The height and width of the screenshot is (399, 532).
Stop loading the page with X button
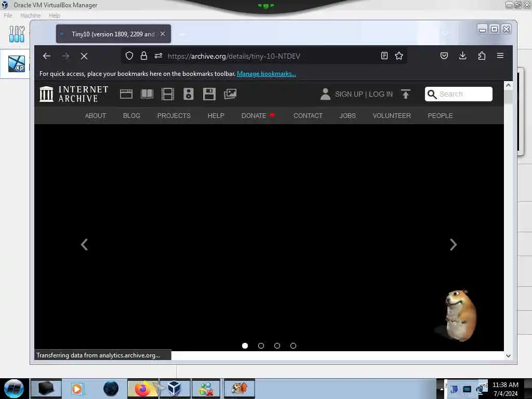pos(84,56)
